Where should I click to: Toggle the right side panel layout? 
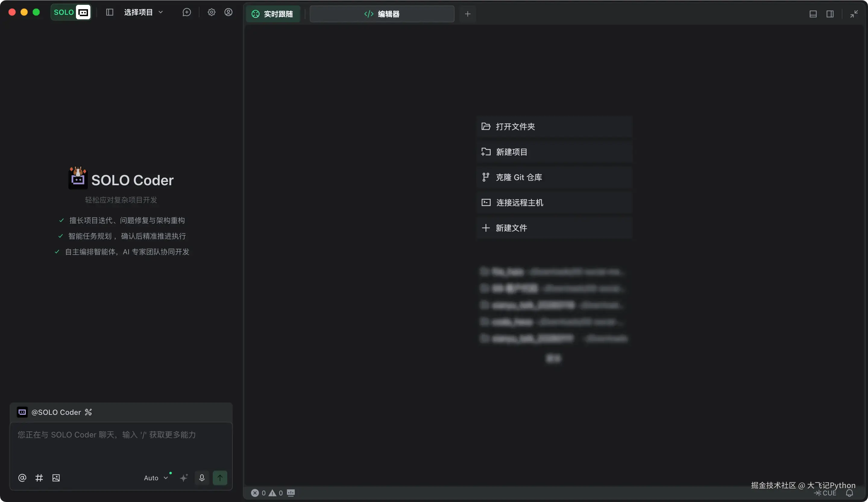(x=830, y=14)
